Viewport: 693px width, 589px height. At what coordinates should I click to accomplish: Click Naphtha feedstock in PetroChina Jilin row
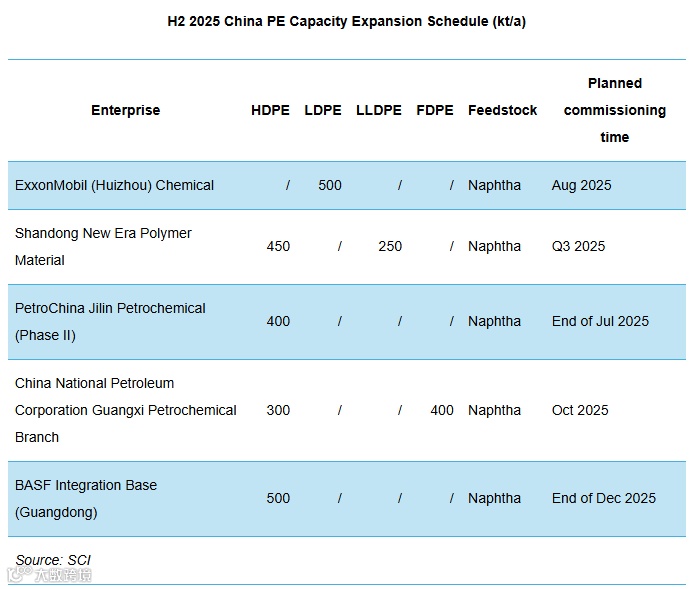click(x=494, y=321)
